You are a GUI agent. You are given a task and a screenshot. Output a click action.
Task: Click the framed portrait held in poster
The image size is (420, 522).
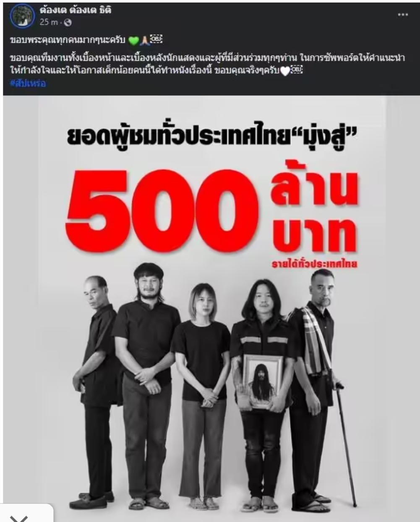tap(263, 381)
